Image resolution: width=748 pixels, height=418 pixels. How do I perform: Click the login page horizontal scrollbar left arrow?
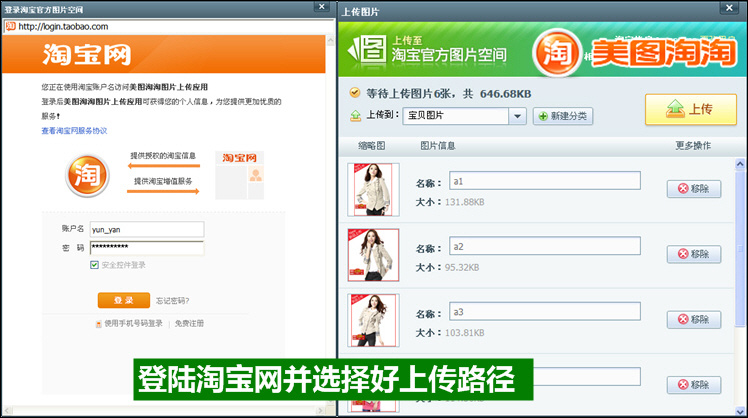7,410
